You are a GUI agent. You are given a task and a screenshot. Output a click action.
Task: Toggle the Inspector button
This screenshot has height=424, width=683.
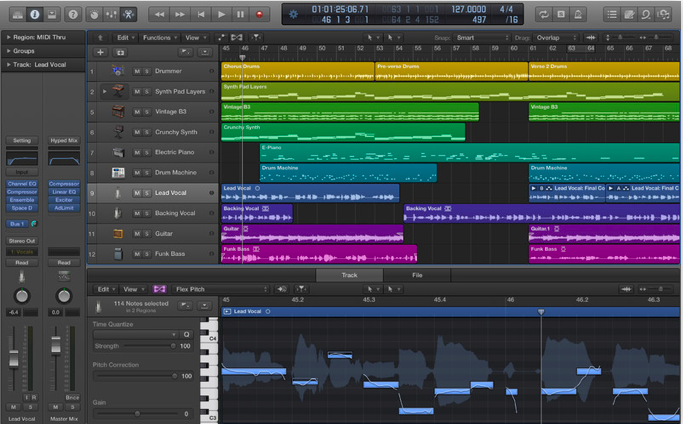pos(34,14)
